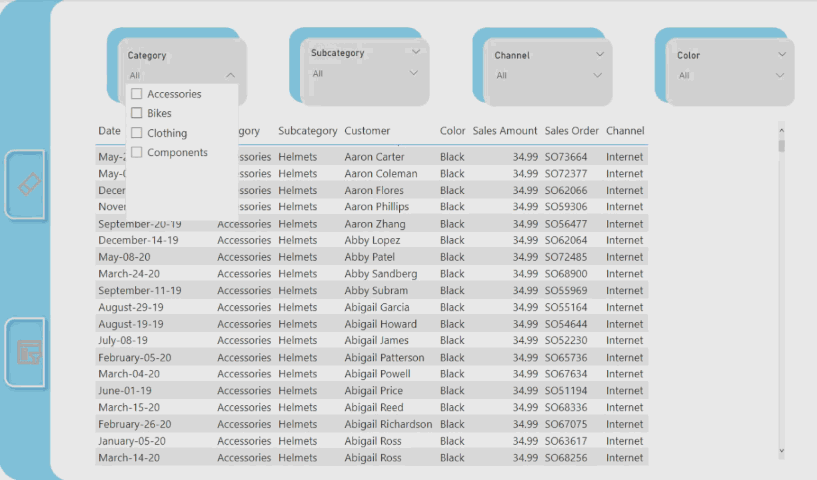Select the Components checkbox

click(x=137, y=152)
